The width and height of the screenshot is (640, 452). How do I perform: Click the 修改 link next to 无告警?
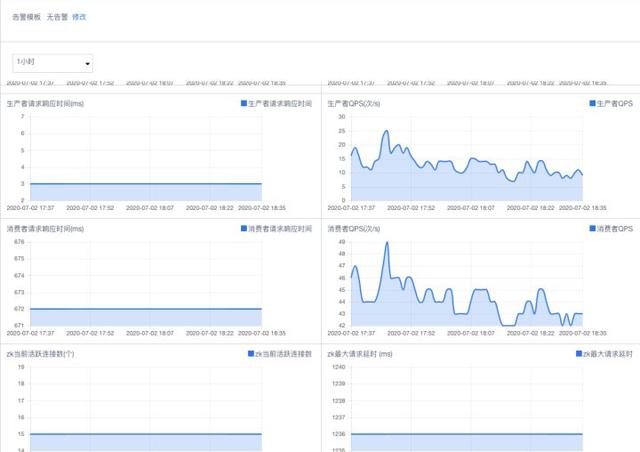click(79, 17)
